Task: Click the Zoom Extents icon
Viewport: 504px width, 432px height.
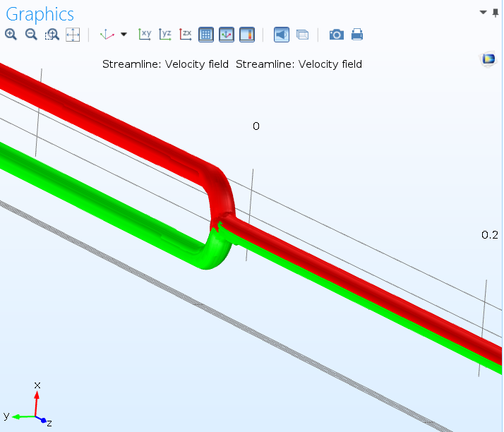Action: [73, 34]
